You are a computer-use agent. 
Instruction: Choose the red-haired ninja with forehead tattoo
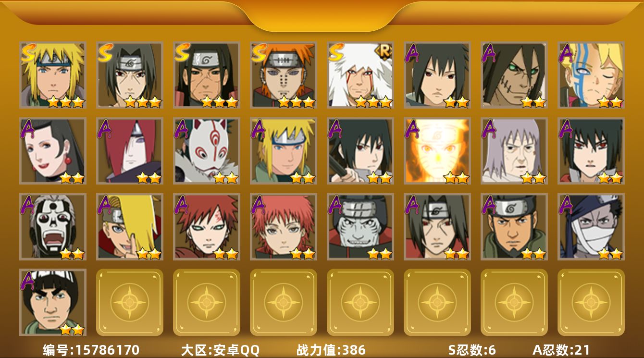point(207,227)
